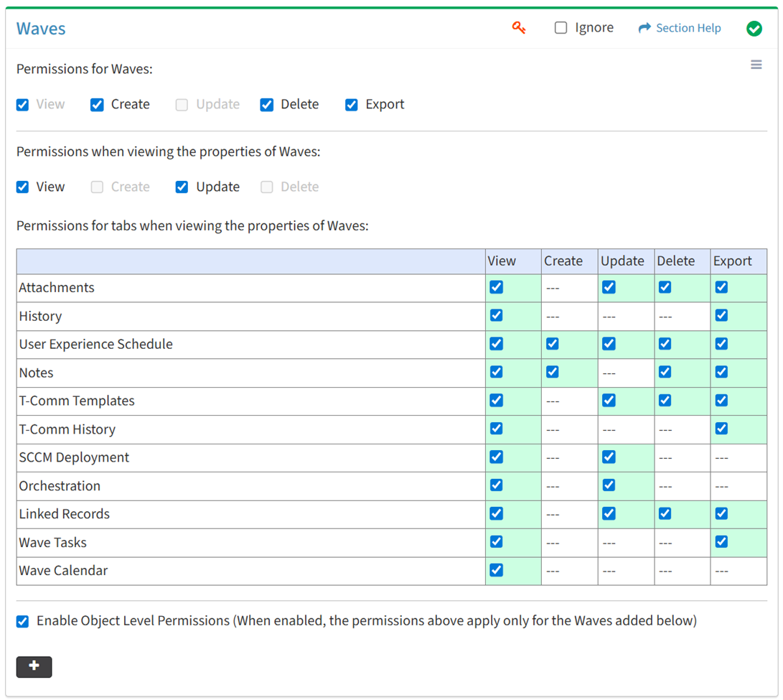Uncheck Export for Wave Tasks
The width and height of the screenshot is (783, 700).
point(721,542)
